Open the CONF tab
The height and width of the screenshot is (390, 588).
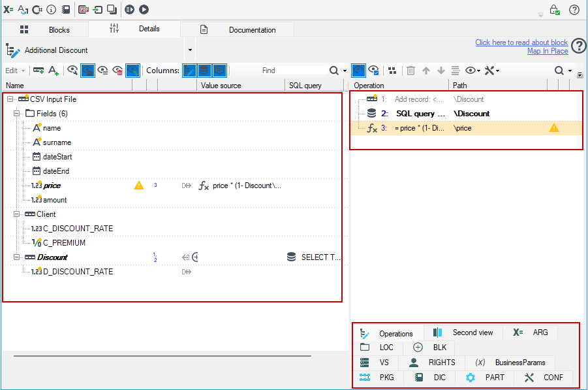tap(544, 378)
